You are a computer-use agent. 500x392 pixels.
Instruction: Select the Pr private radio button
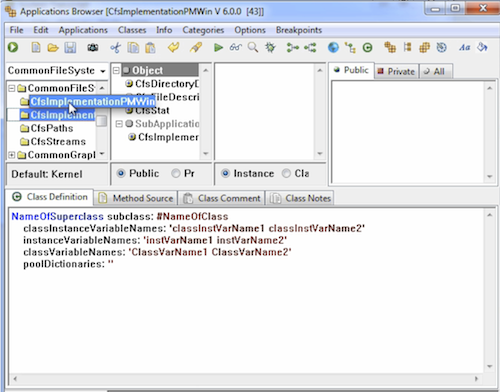[176, 173]
